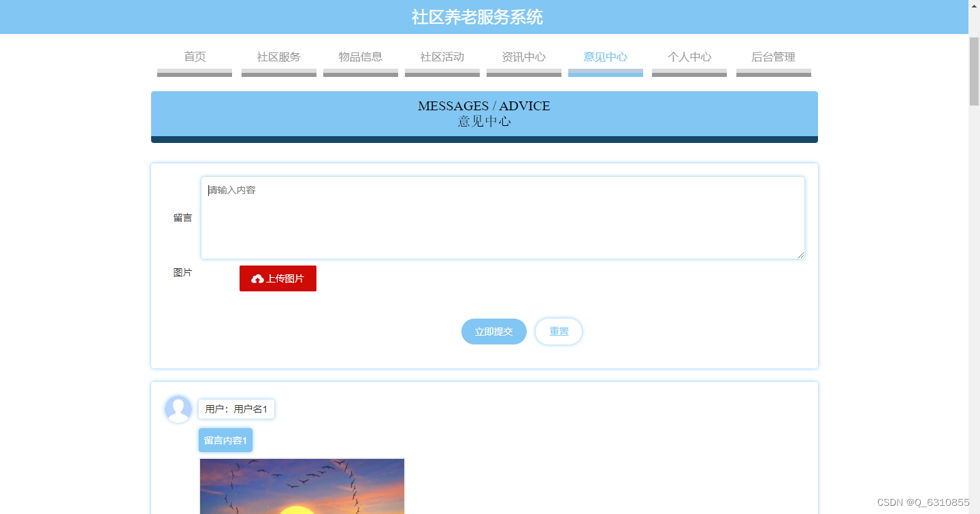Submit feedback with the 立即提交 button

[493, 332]
